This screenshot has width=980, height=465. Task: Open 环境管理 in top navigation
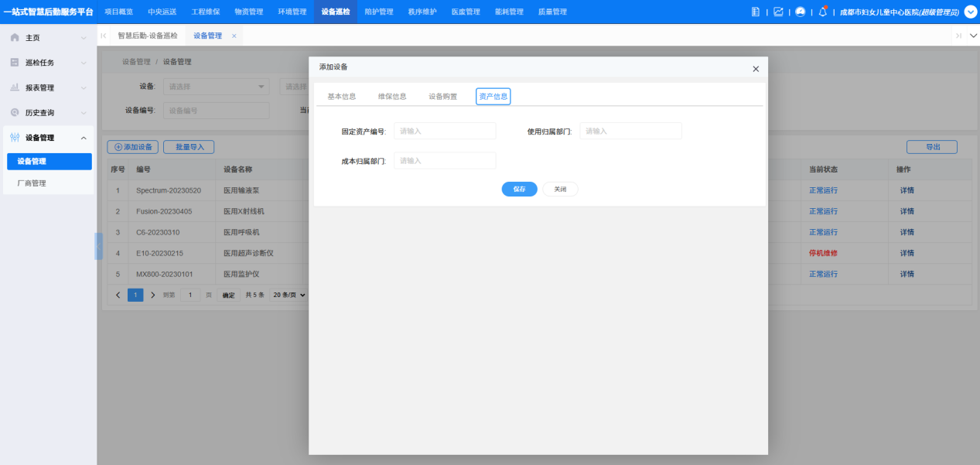tap(292, 12)
